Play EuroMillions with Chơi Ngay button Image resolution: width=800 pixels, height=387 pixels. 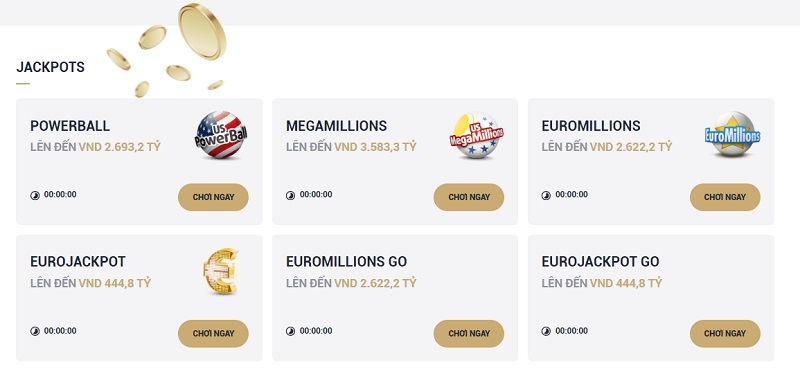(725, 197)
